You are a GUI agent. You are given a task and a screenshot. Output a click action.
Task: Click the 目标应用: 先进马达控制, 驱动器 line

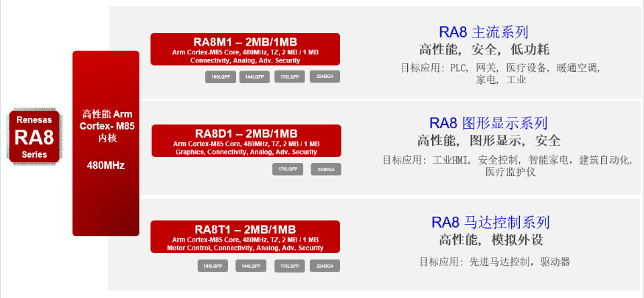(494, 261)
